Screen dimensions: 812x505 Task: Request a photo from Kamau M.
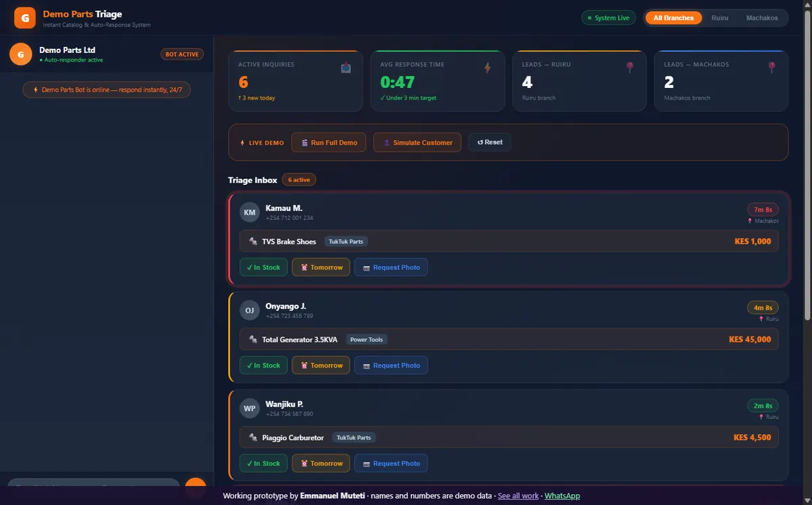pyautogui.click(x=391, y=267)
